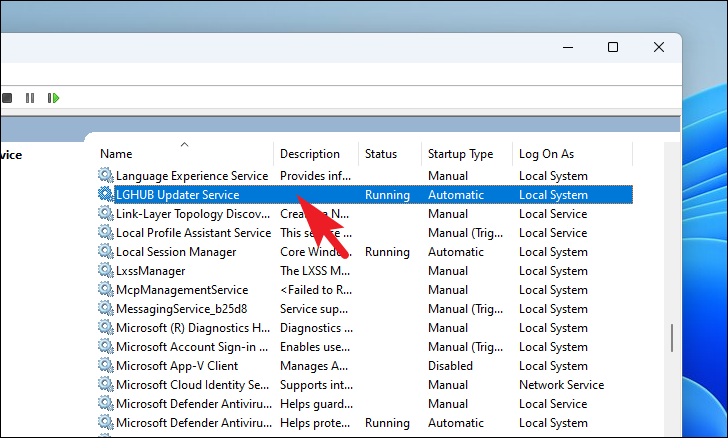
Task: Select Microsoft (R) Diagnostics H... service name
Action: coord(193,328)
